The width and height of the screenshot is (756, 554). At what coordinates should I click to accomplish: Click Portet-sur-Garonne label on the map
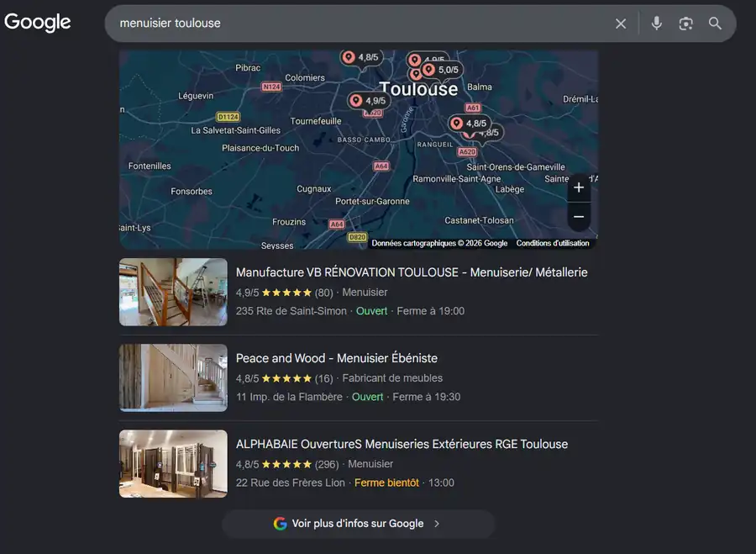tap(372, 201)
